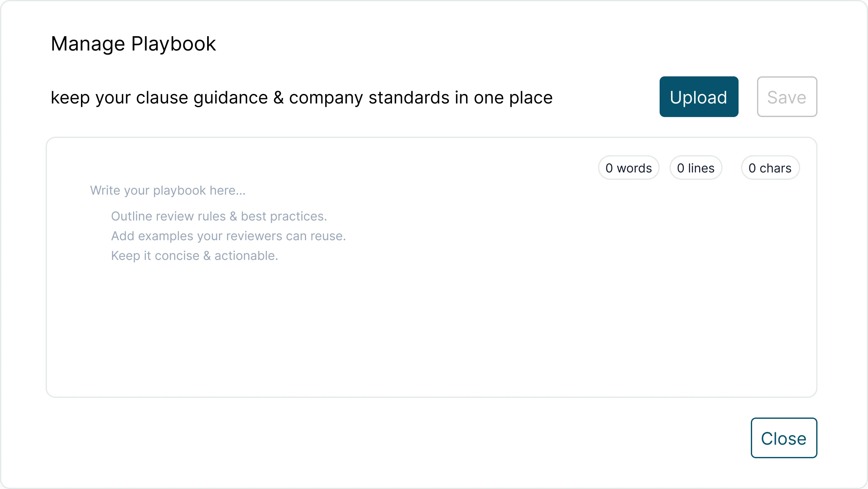Screen dimensions: 868x489
Task: Click the 'Add examples your reviewers' hint line
Action: [228, 236]
